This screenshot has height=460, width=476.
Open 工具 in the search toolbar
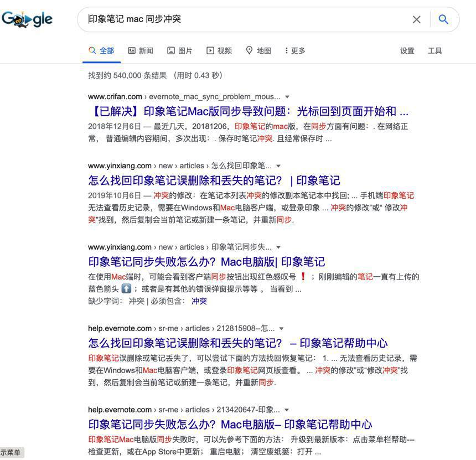[434, 51]
